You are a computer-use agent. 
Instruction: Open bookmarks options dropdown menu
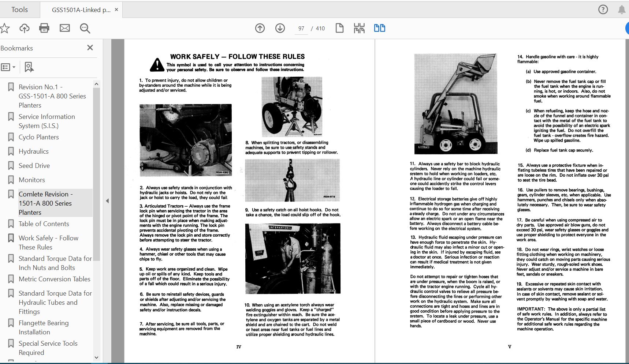[x=8, y=67]
